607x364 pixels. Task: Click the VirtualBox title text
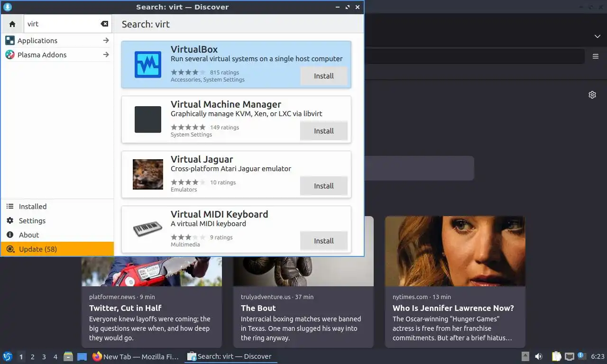[194, 49]
